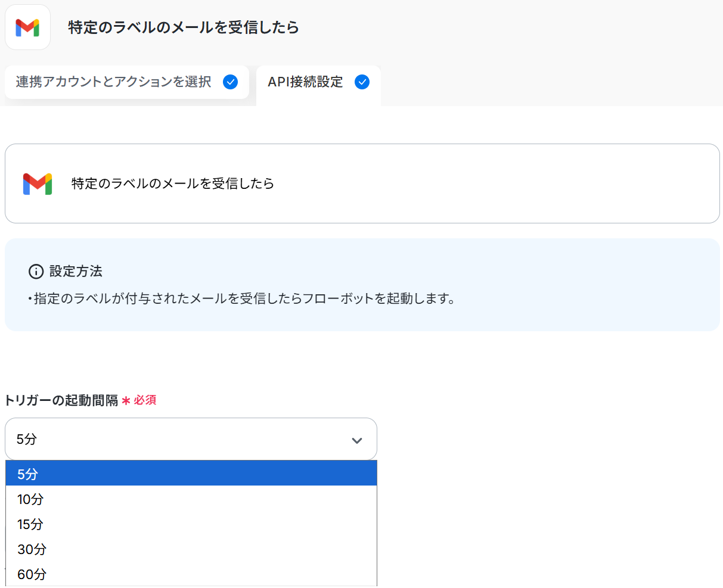Click the Gmail logo in the page header

pyautogui.click(x=27, y=27)
